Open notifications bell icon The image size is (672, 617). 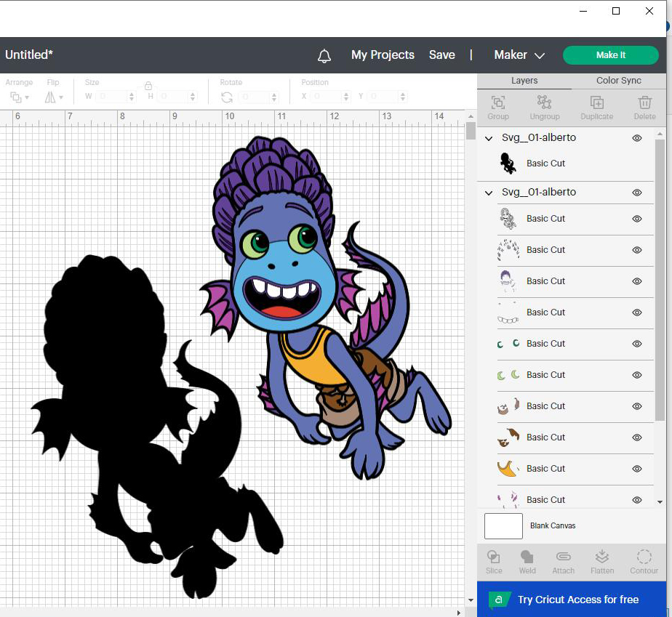pos(324,56)
